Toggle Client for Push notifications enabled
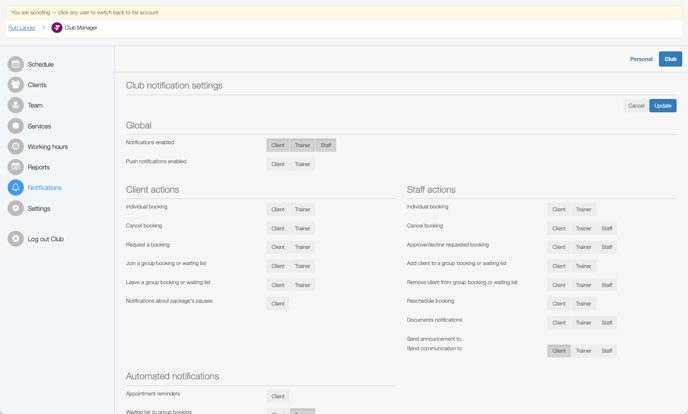Screen dimensions: 688x414 pos(278,164)
